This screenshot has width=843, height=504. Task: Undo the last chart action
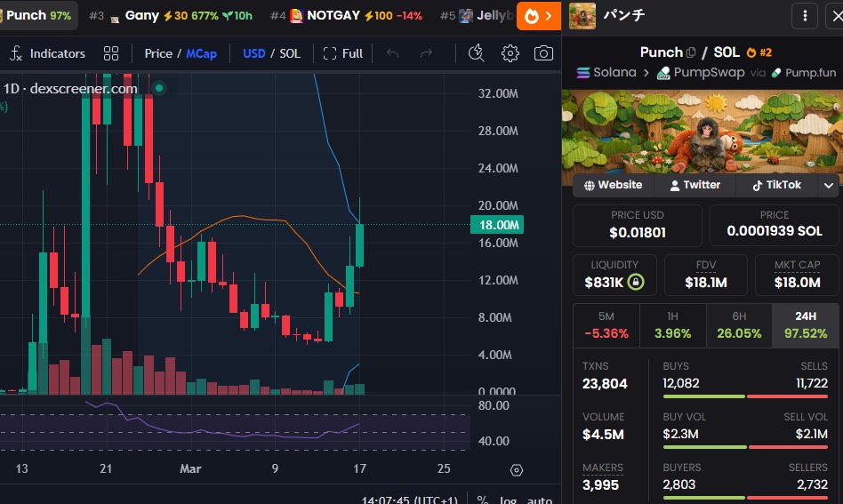click(x=392, y=53)
